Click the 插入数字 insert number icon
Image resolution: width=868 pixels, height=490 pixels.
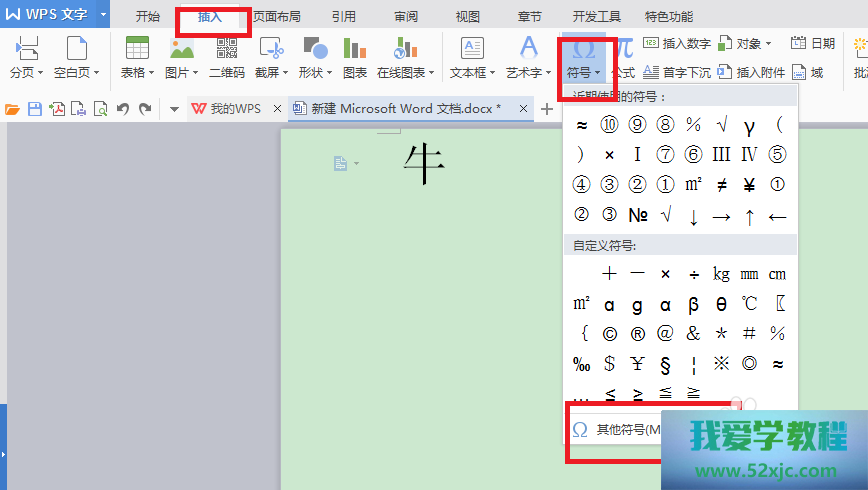(651, 43)
